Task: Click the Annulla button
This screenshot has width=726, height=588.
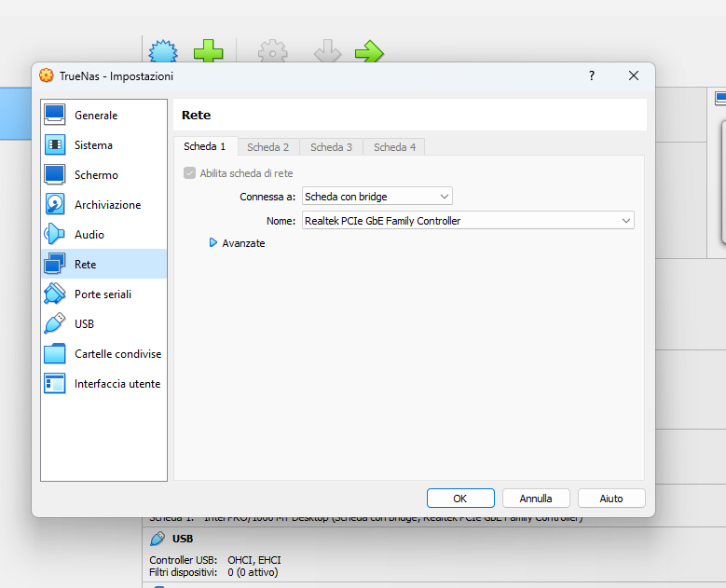Action: 536,499
